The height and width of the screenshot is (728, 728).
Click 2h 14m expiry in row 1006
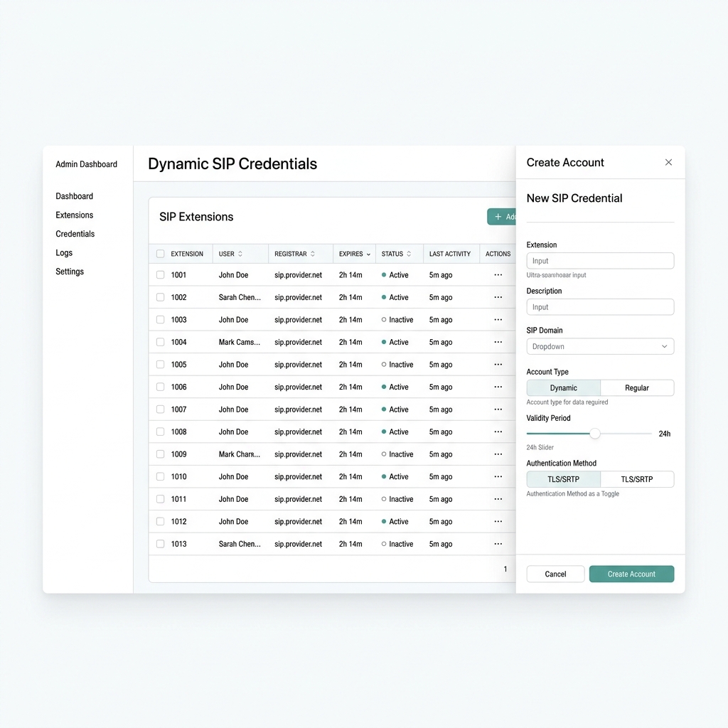click(x=350, y=387)
